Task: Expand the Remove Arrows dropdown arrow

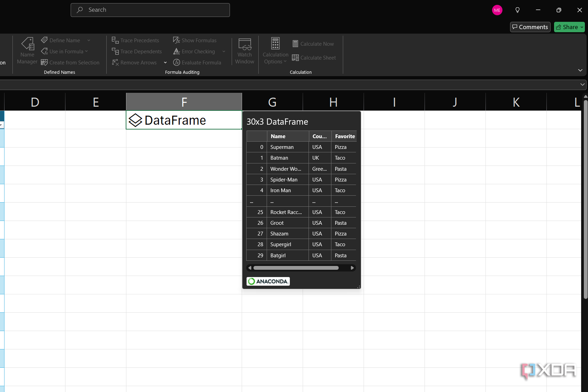Action: coord(165,62)
